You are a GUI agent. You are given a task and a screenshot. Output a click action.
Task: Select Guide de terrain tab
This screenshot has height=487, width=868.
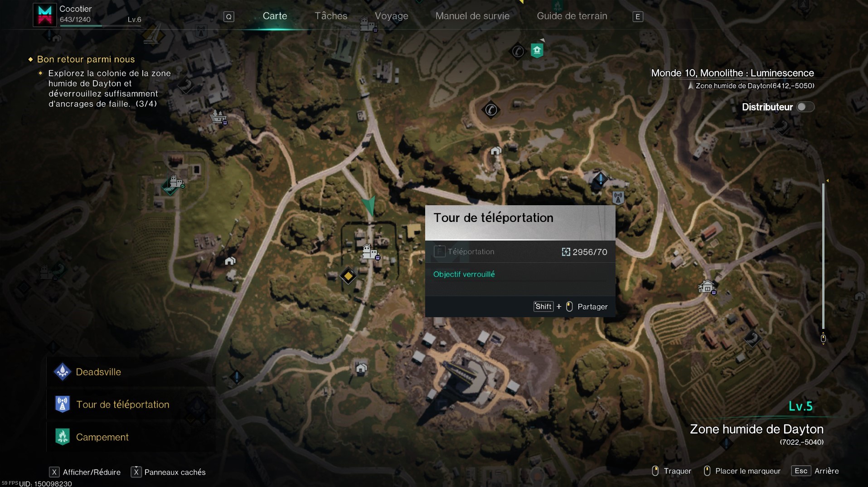572,16
